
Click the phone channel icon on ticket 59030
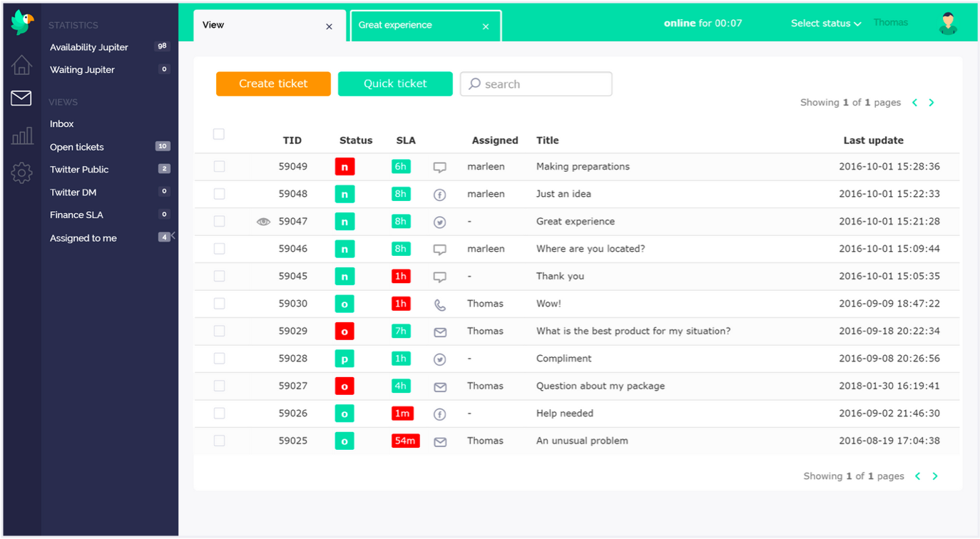(440, 303)
